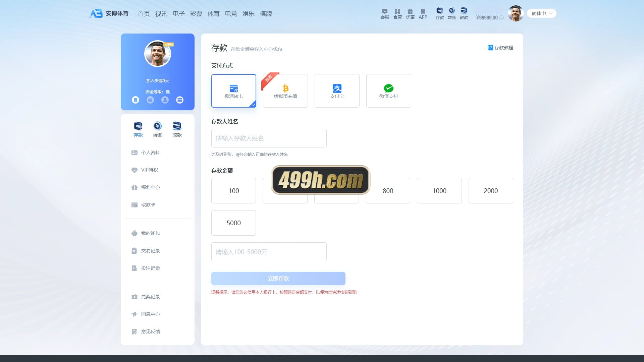Focus the 请输入存款人姓名 name field
644x362 pixels.
tap(269, 138)
